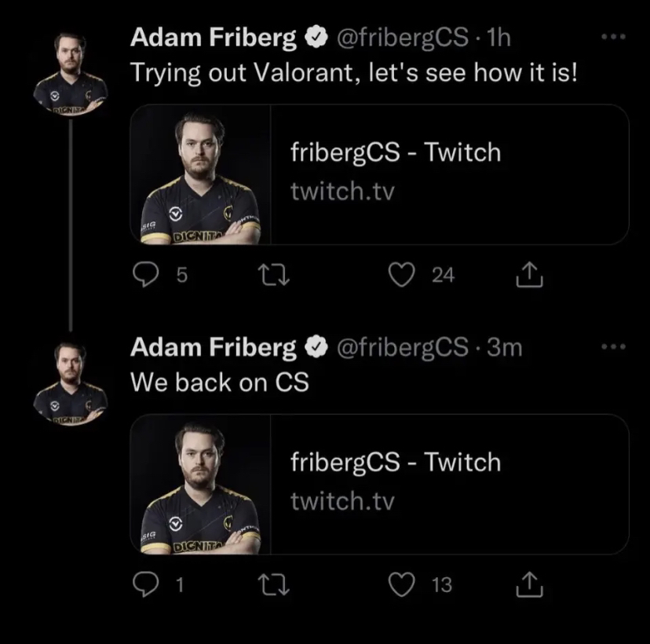
Task: Open more options on the Valorant tweet
Action: point(611,37)
